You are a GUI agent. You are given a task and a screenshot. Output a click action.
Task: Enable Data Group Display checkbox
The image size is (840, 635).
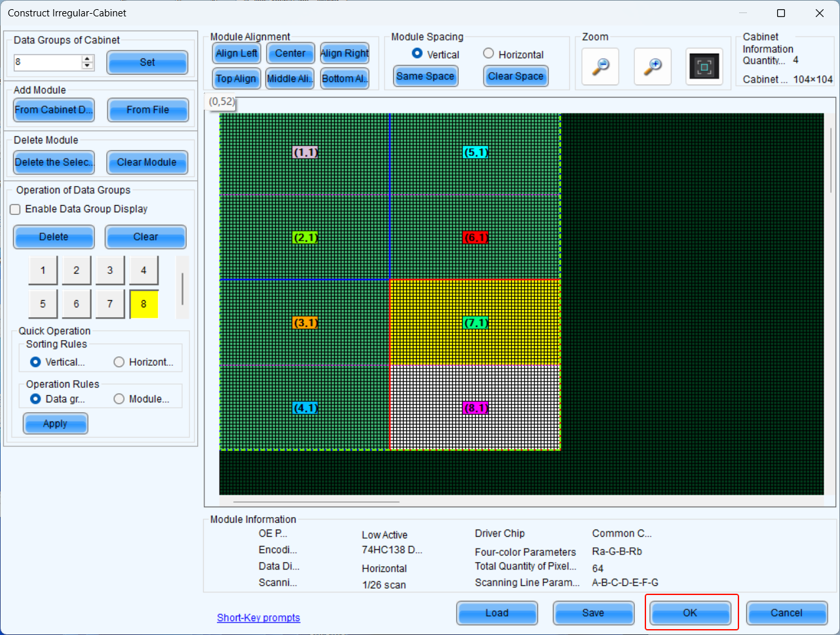[x=15, y=209]
